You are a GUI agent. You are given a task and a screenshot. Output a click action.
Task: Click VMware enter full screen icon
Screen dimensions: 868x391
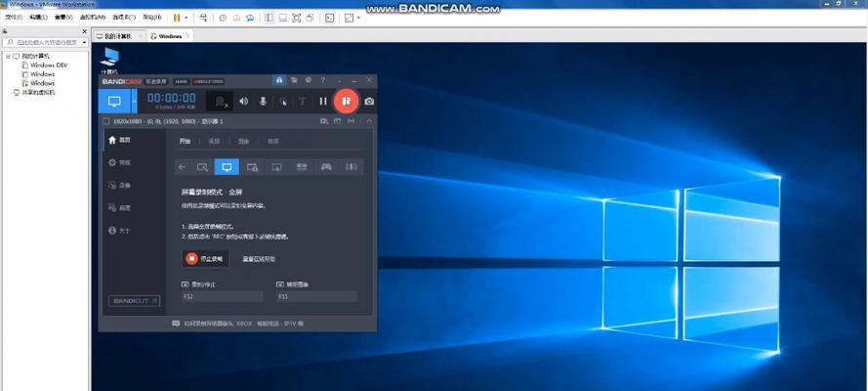[296, 18]
